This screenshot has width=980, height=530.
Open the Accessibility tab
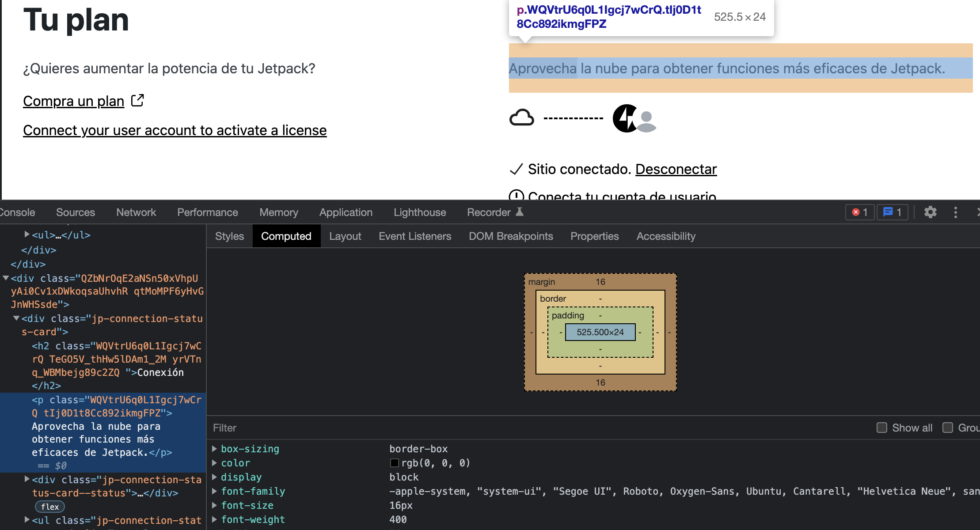tap(666, 236)
